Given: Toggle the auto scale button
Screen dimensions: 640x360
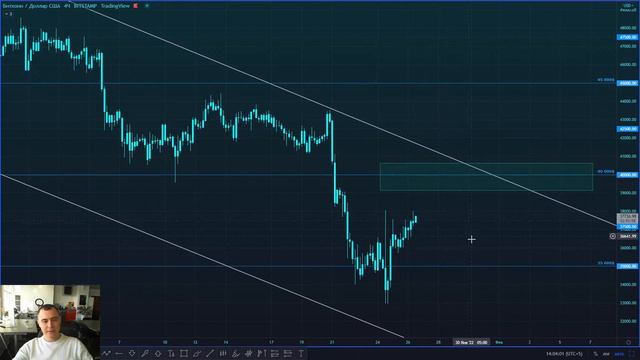Looking at the screenshot, I should [x=619, y=354].
